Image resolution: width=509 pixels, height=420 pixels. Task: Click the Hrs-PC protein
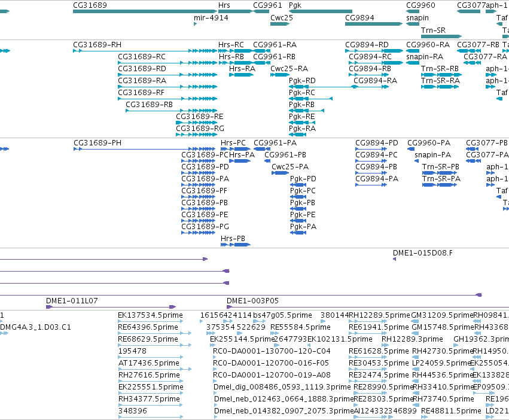click(x=235, y=149)
